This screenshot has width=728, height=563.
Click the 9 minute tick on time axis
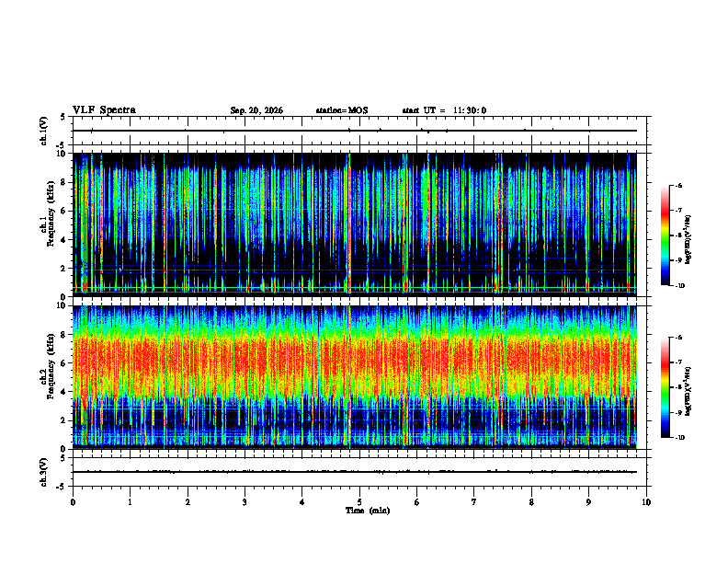(588, 502)
